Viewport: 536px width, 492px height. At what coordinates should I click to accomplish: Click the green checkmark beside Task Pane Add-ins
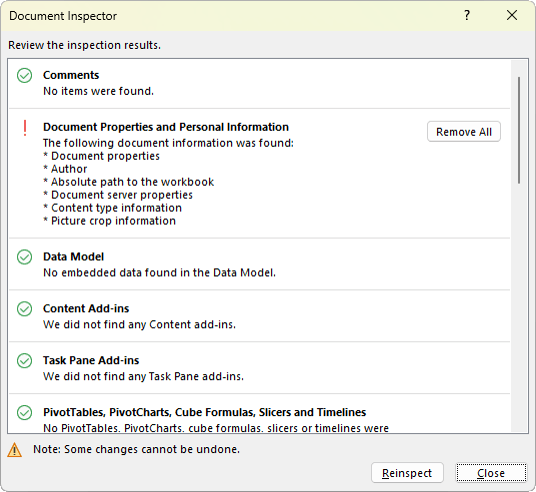[x=25, y=361]
